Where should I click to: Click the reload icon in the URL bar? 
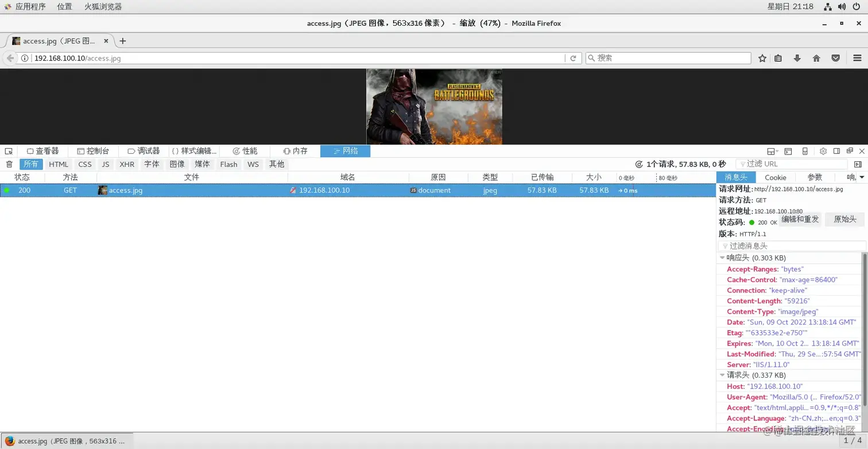[x=573, y=58]
